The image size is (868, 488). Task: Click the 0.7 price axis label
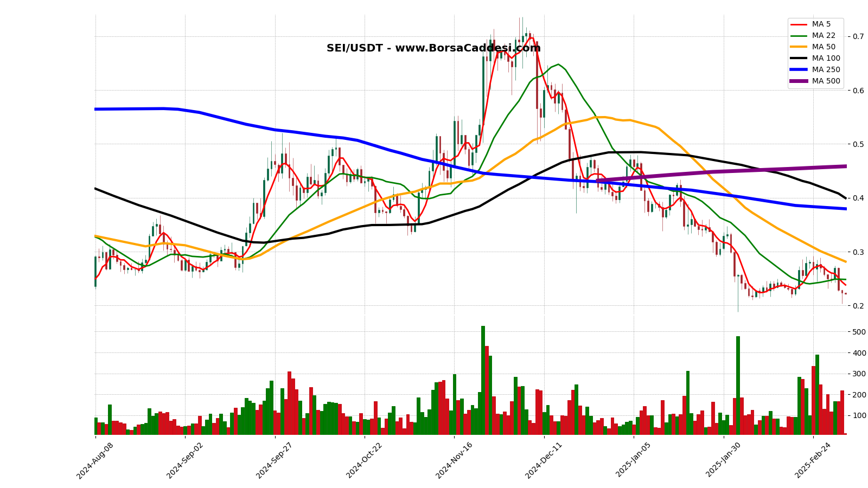pos(858,36)
